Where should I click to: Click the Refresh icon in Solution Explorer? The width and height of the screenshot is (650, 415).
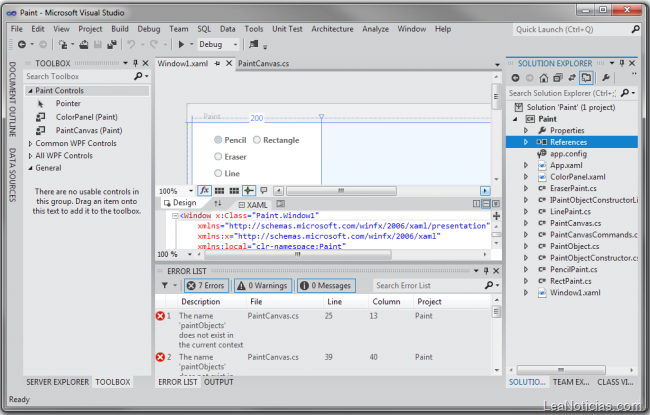pyautogui.click(x=572, y=78)
